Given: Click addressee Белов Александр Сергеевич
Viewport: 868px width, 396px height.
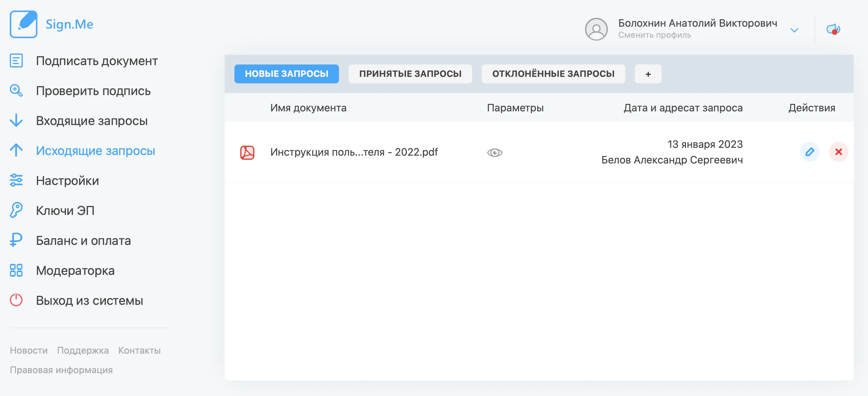Looking at the screenshot, I should (672, 160).
